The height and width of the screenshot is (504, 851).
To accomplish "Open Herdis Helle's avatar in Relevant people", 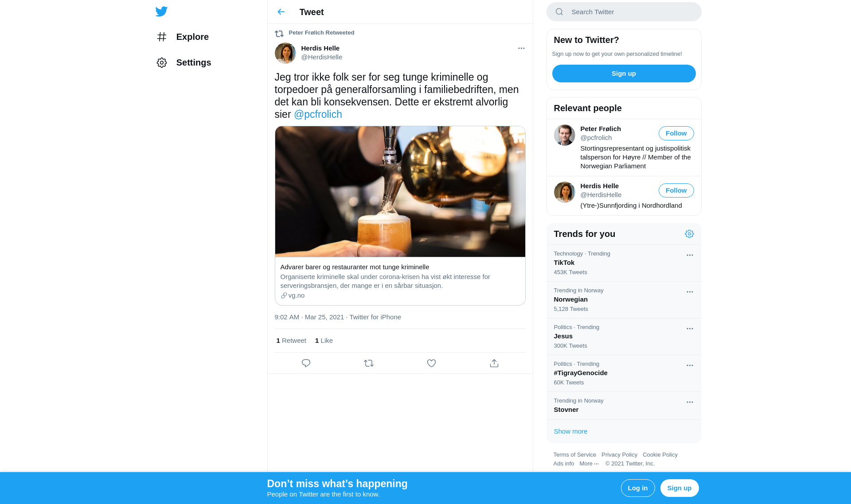I will [x=564, y=192].
